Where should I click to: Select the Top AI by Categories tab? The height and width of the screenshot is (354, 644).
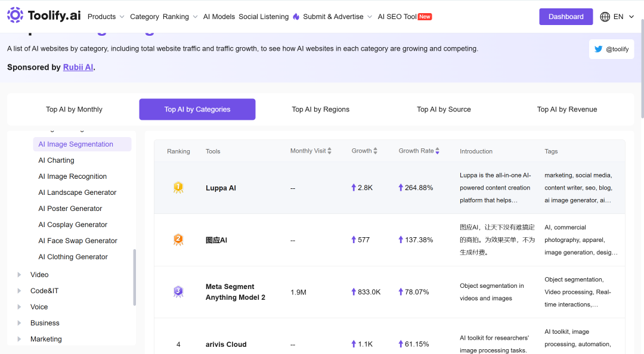tap(197, 109)
